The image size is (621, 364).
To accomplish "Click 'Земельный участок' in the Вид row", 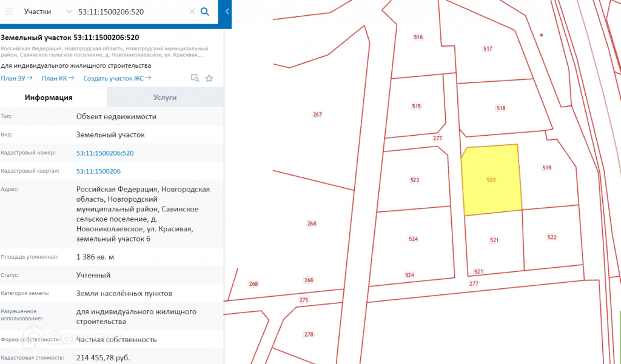I will (110, 134).
